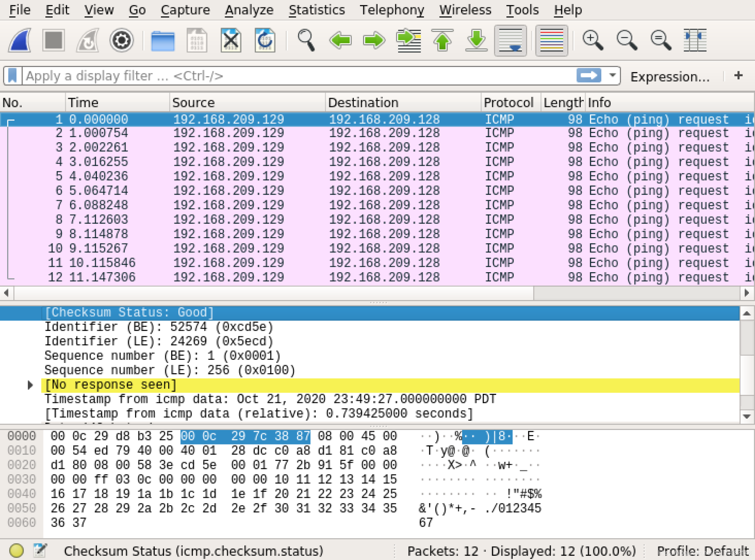Select packet 8 at time 7.112603
The width and height of the screenshot is (755, 560).
377,220
